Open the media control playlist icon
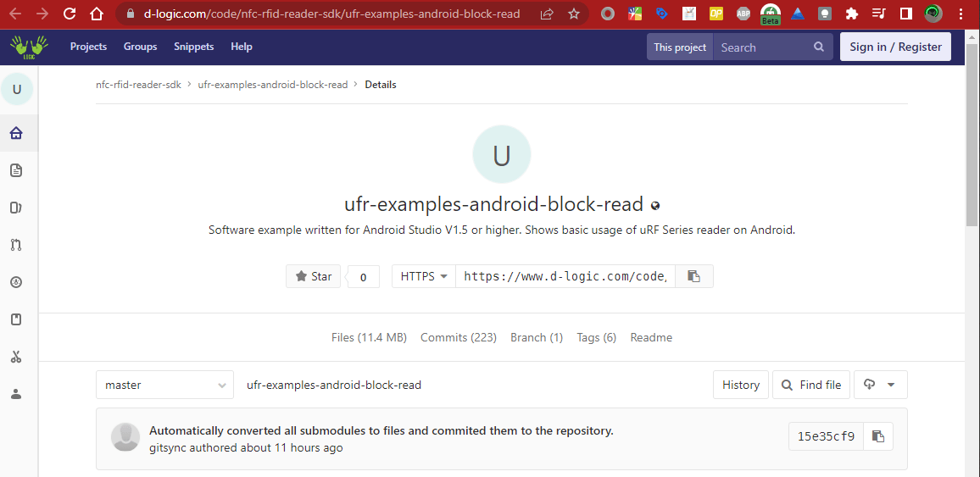The height and width of the screenshot is (477, 980). point(878,14)
